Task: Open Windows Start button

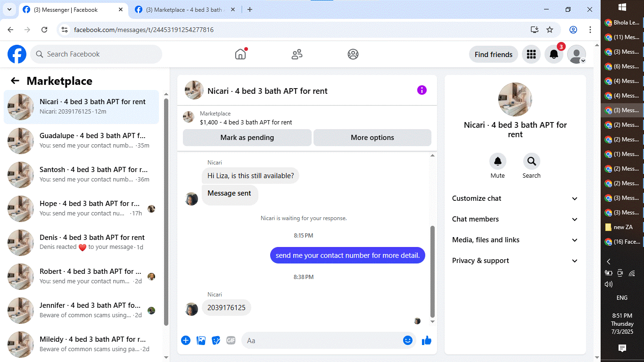Action: pos(622,7)
